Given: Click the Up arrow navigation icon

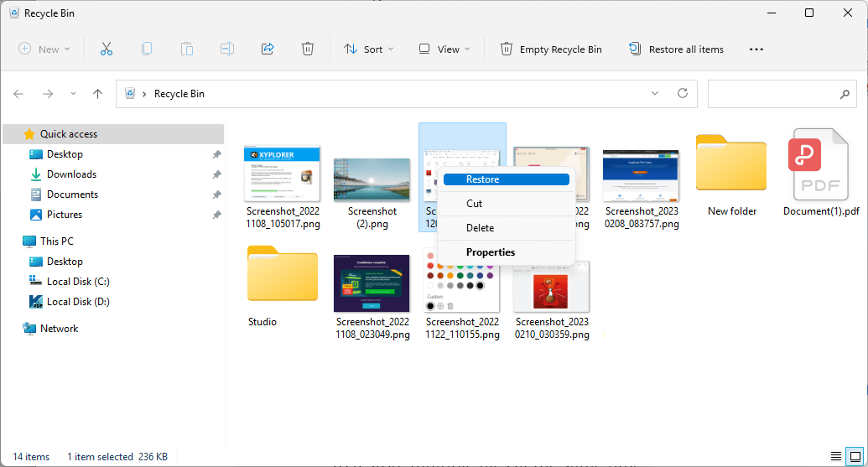Looking at the screenshot, I should coord(97,94).
